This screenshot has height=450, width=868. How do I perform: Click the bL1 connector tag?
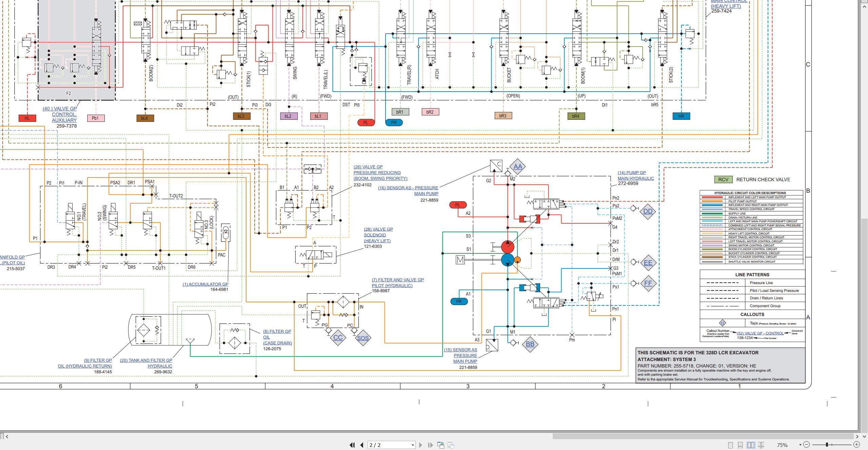319,116
